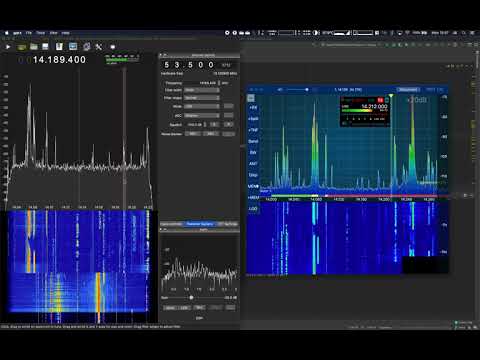Open the Tools menu in menu bar
This screenshot has width=480, height=360.
pyautogui.click(x=41, y=33)
